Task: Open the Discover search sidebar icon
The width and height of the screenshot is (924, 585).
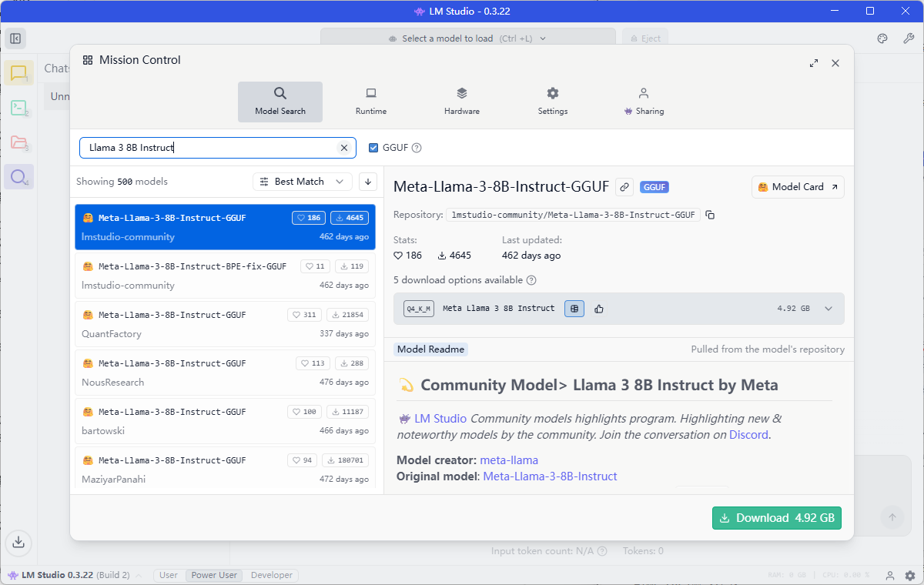Action: click(18, 177)
